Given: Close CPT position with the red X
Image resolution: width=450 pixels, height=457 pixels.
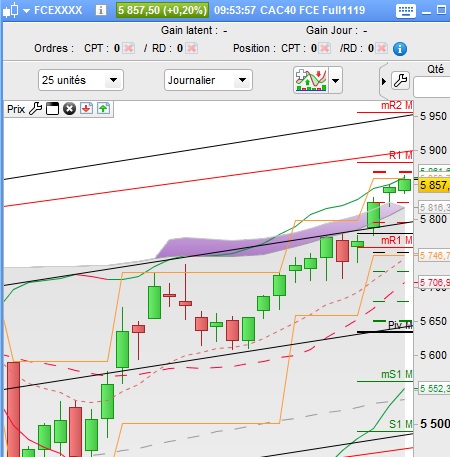Looking at the screenshot, I should coord(325,48).
